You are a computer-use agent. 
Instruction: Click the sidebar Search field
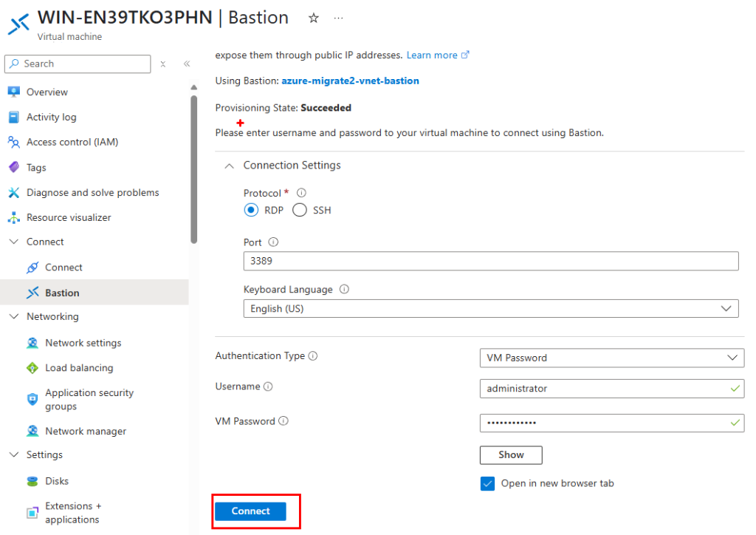click(x=78, y=64)
